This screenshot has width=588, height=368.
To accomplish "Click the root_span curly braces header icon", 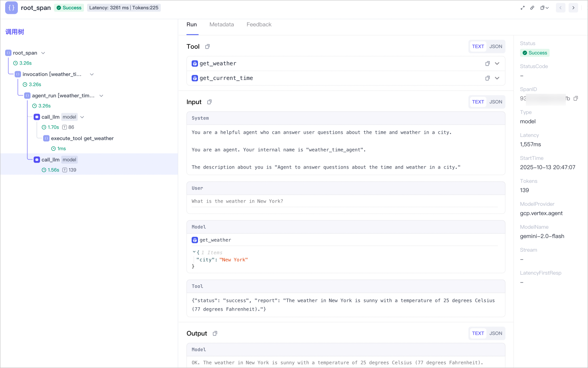I will click(11, 8).
